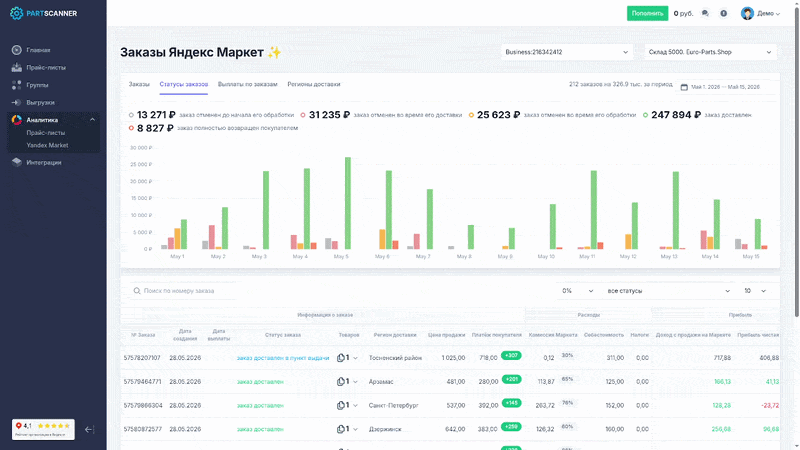Viewport: 800px width, 450px height.
Task: Open Прайс-листы under Аналитика
Action: 46,133
